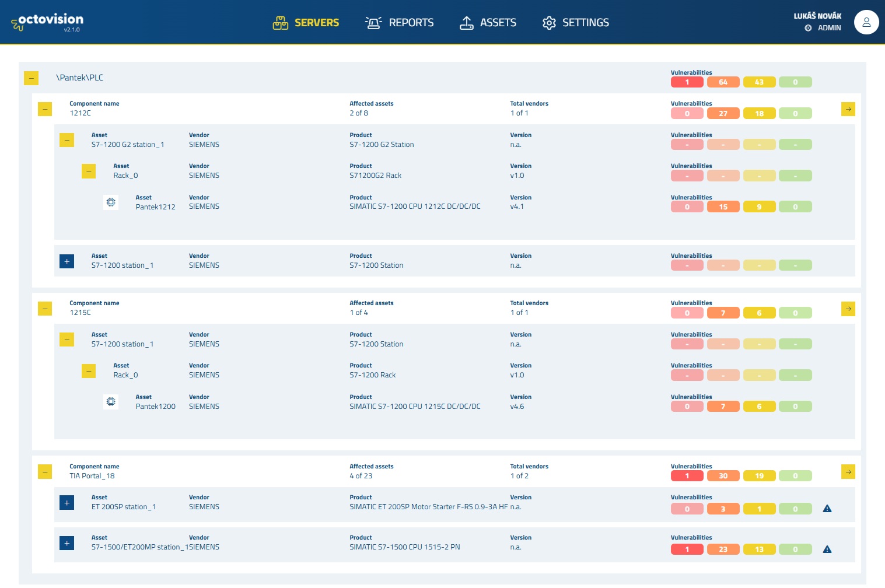Collapse the TIA Portal_18 component
This screenshot has height=588, width=885.
coord(45,472)
